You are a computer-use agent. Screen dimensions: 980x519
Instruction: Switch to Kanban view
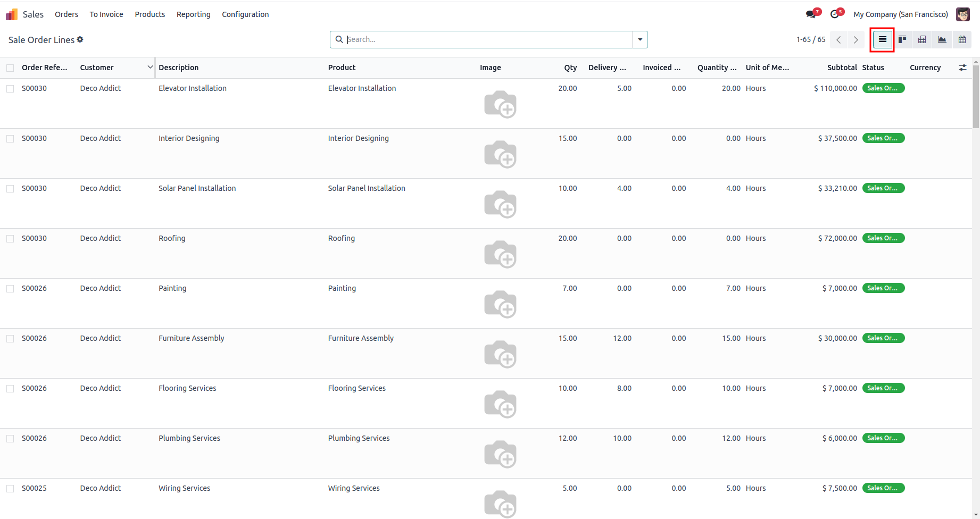tap(902, 39)
